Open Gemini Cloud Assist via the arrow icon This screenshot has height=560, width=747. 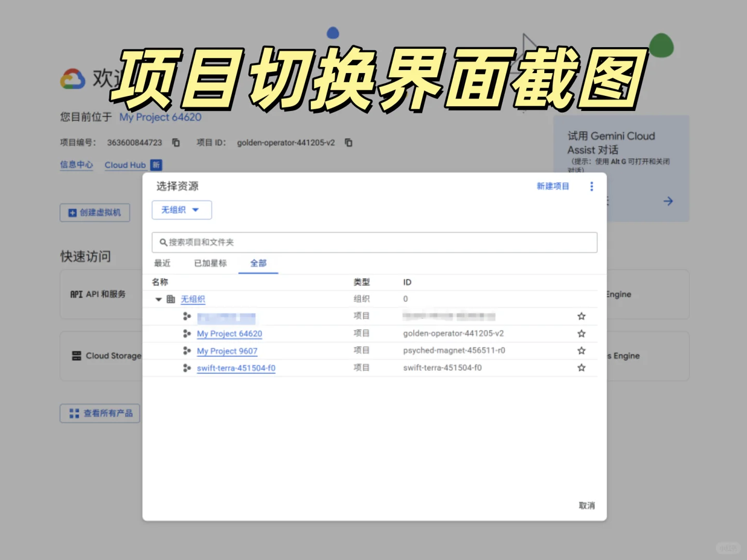point(668,201)
